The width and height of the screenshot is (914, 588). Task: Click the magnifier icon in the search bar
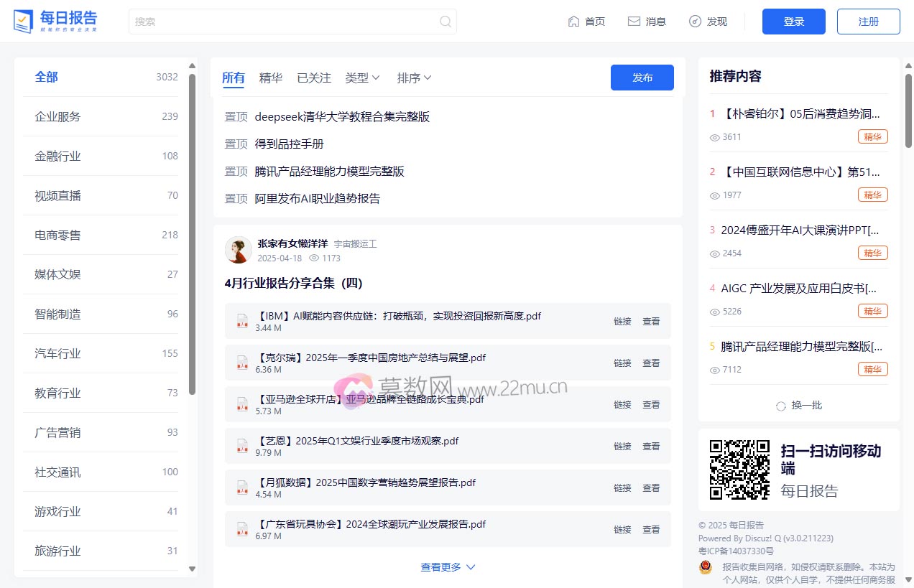pos(445,22)
